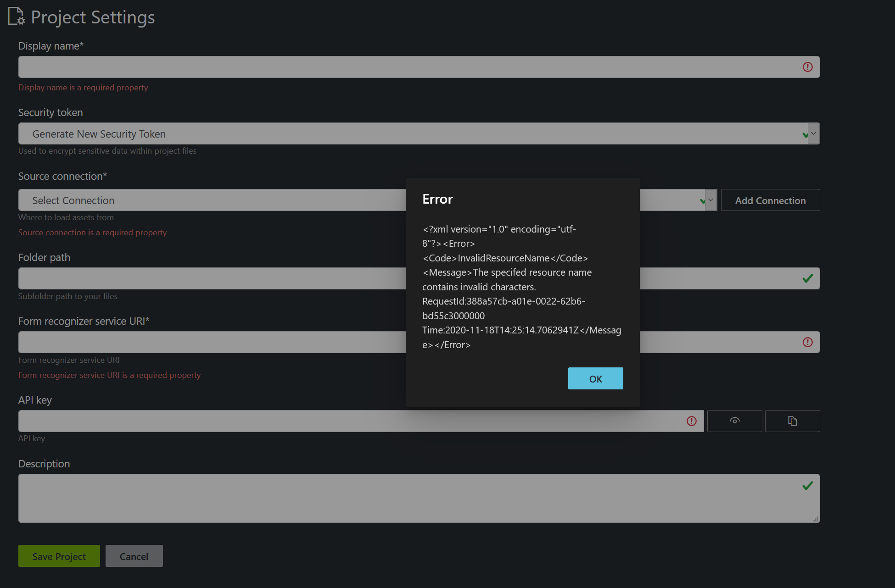Click the API key input field
The height and width of the screenshot is (588, 895).
[321, 421]
